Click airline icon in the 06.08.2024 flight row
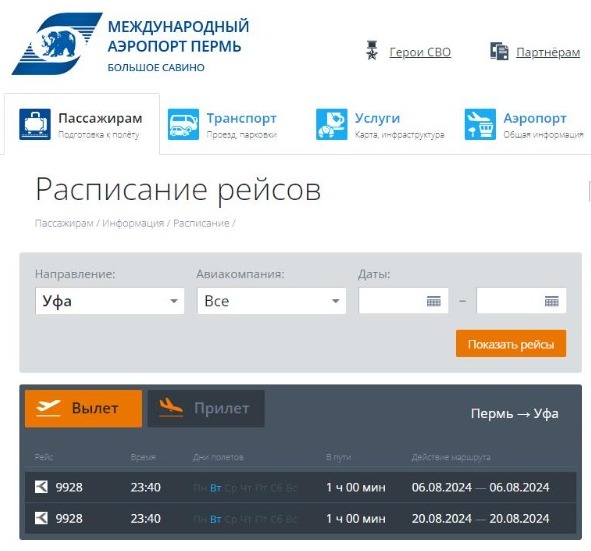591x551 pixels. [41, 487]
